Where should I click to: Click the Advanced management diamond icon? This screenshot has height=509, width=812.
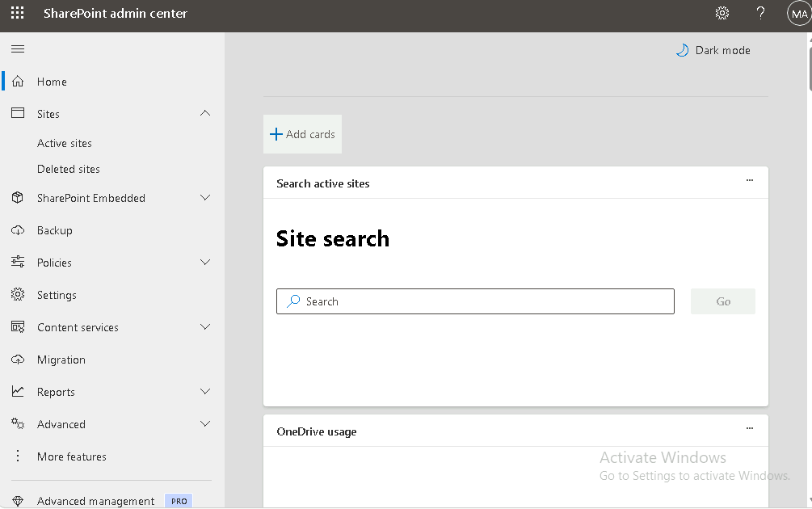click(x=18, y=501)
